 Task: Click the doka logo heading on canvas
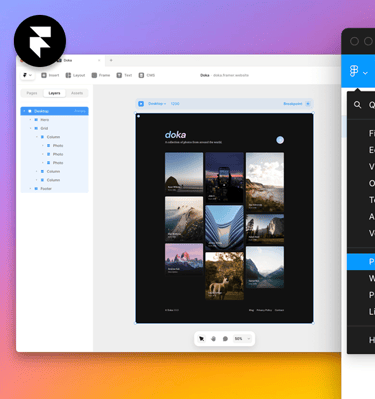pos(175,135)
